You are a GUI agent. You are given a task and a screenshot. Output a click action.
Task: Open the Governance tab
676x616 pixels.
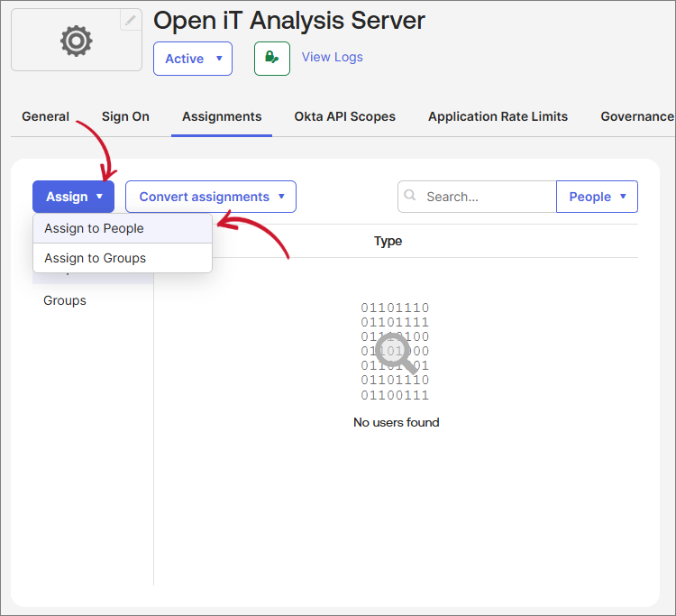pyautogui.click(x=637, y=116)
